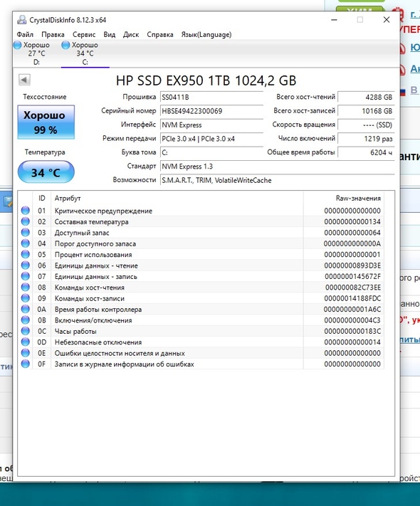The image size is (420, 506).
Task: Click raw value 0000000000183C
Action: (352, 332)
